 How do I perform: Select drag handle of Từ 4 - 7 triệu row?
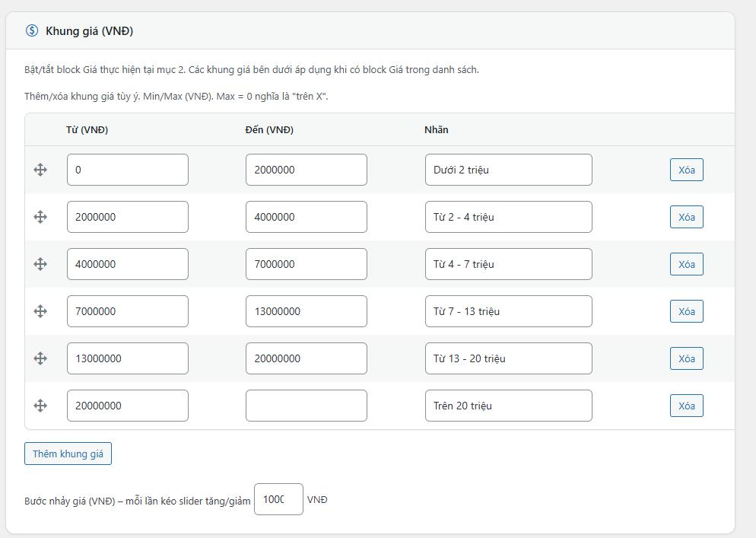coord(40,264)
